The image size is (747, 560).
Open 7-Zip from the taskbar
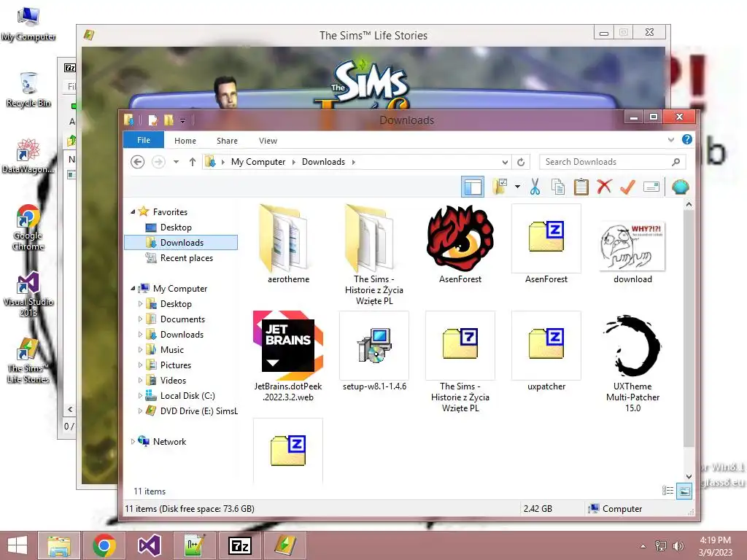tap(239, 545)
